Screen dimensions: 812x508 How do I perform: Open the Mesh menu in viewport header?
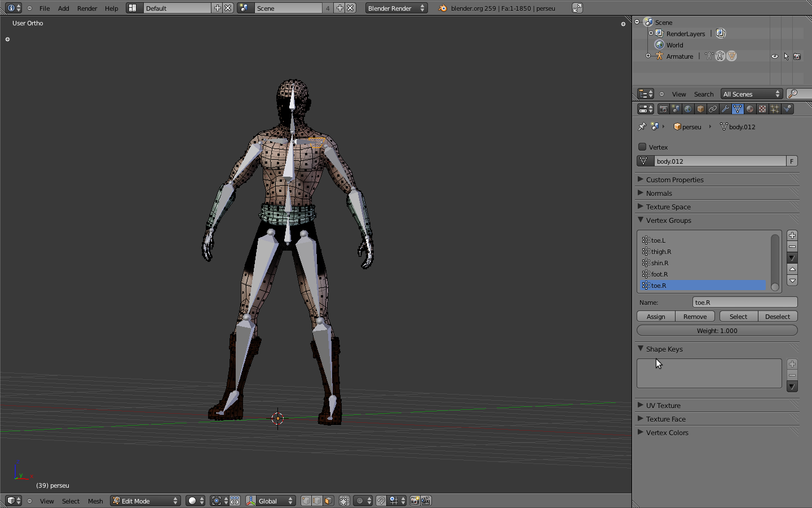pos(95,501)
